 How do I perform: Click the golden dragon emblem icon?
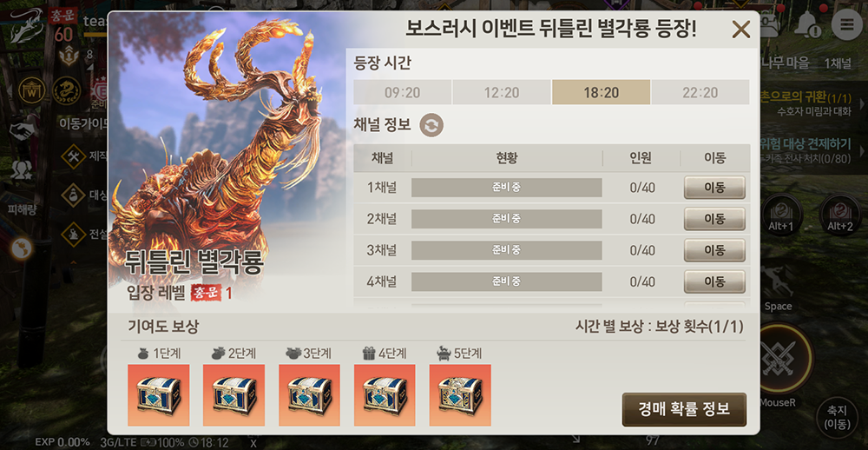(x=67, y=91)
